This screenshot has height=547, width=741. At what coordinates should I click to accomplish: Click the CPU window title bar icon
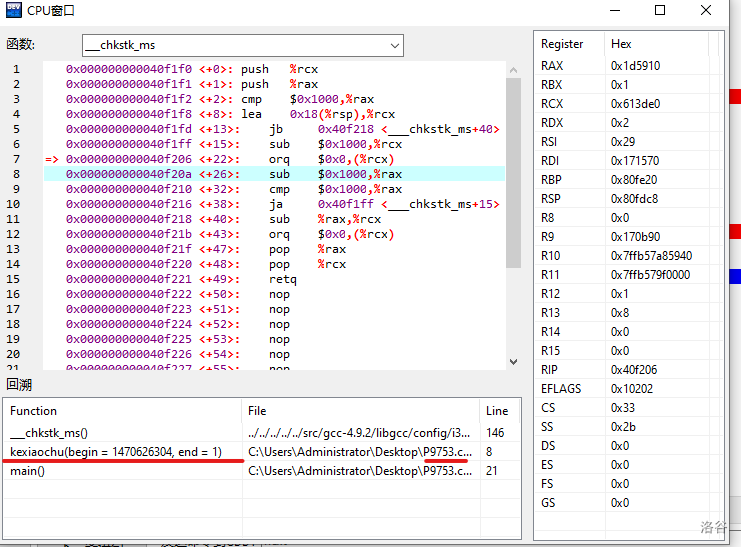pyautogui.click(x=13, y=11)
